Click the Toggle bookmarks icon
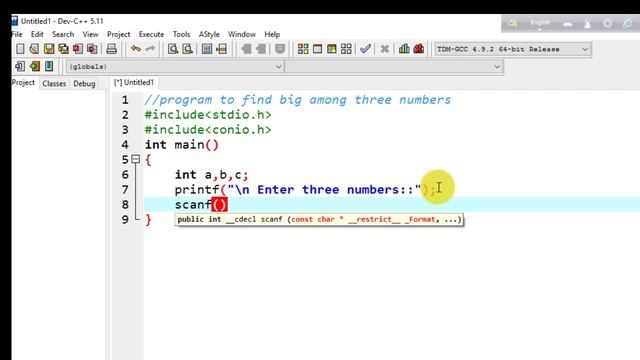640x360 pixels. 35,66
